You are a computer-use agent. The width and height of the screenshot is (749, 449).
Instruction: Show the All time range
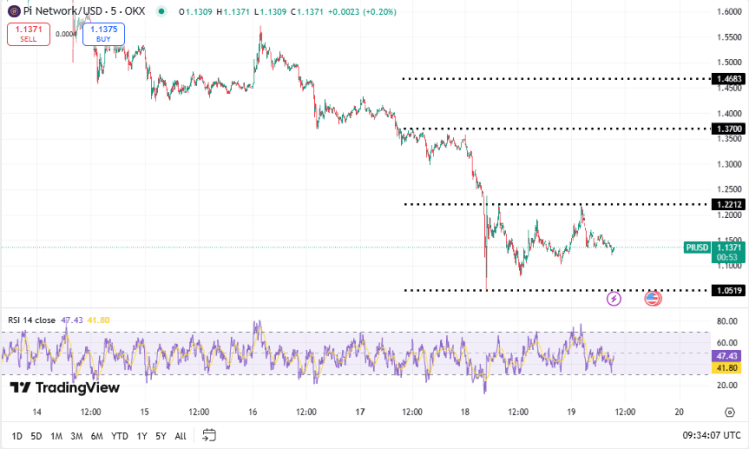click(x=180, y=435)
